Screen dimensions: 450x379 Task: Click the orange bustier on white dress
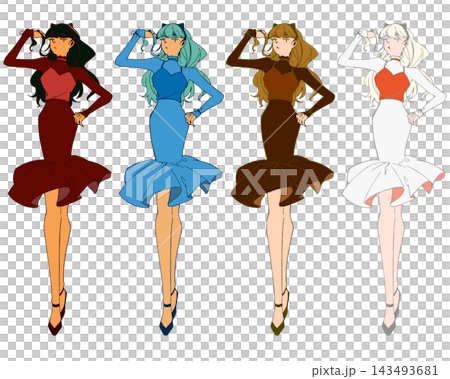coord(393,82)
